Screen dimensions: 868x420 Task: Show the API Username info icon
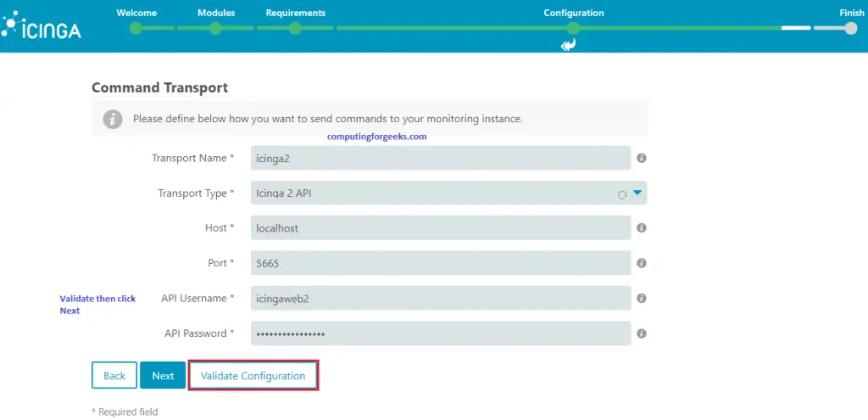(642, 298)
